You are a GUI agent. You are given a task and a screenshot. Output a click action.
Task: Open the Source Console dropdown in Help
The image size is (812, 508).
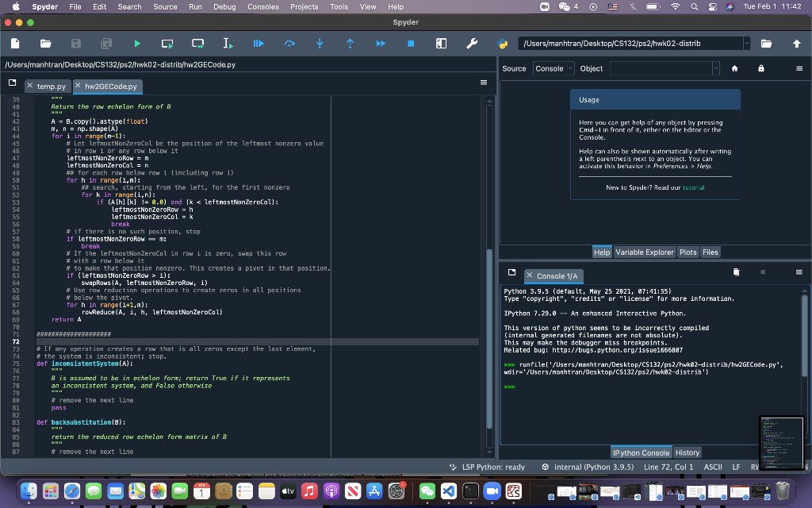553,69
